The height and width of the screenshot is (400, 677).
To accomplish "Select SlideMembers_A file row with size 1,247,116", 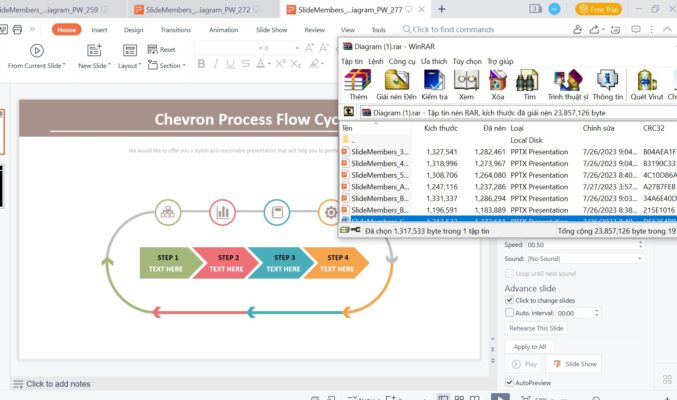I will pyautogui.click(x=508, y=187).
